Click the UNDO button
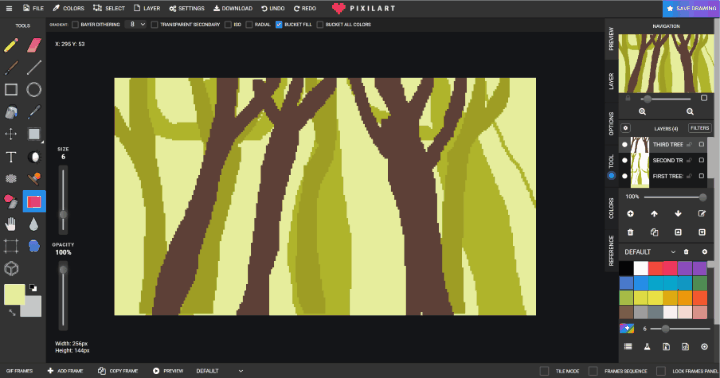Image resolution: width=720 pixels, height=378 pixels. coord(273,8)
